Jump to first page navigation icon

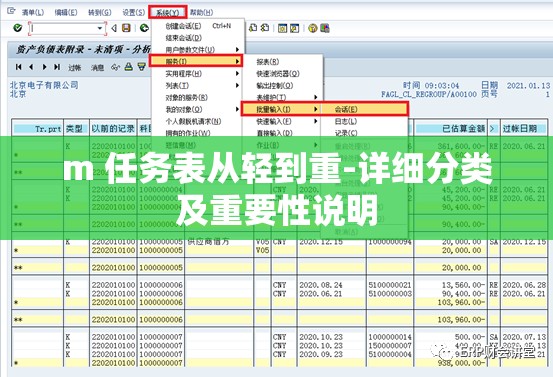click(19, 67)
